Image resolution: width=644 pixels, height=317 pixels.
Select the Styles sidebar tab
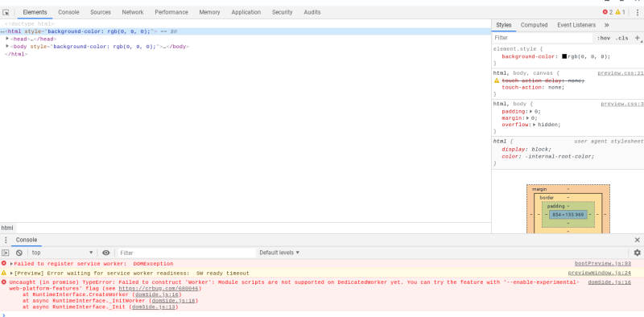click(x=504, y=25)
